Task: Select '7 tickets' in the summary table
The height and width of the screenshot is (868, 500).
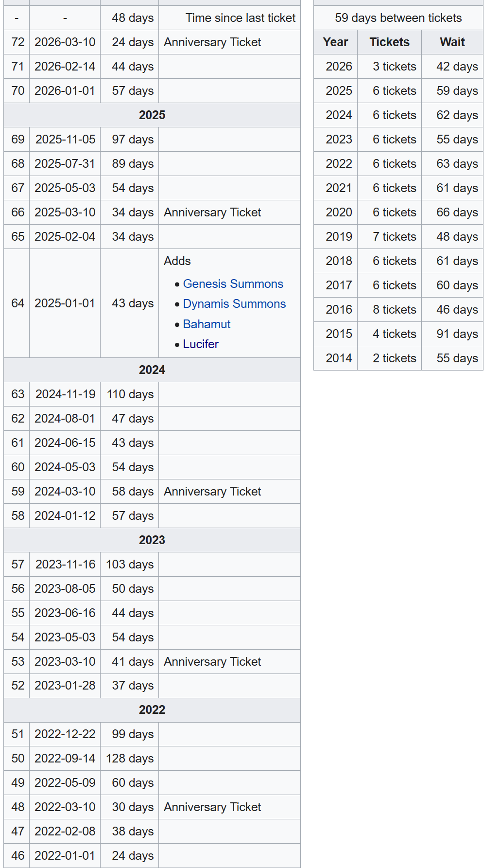Action: pos(390,237)
